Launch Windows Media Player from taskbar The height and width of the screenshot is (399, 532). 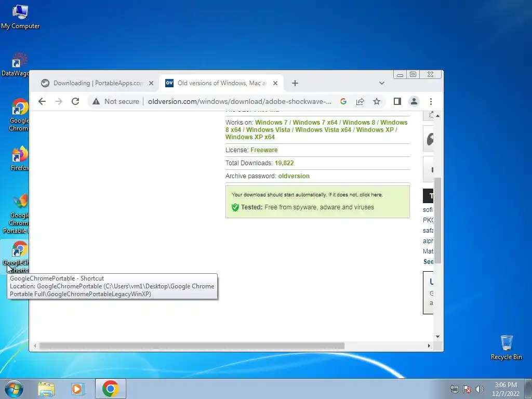pyautogui.click(x=77, y=389)
